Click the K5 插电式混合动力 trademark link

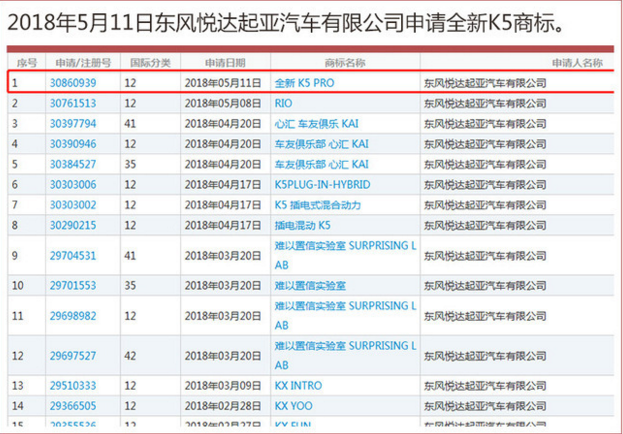pos(317,205)
